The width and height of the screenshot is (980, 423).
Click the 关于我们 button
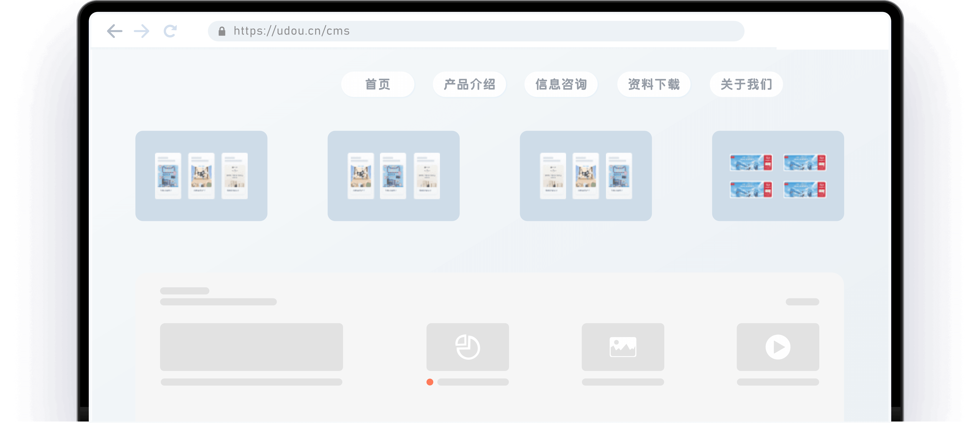click(746, 84)
